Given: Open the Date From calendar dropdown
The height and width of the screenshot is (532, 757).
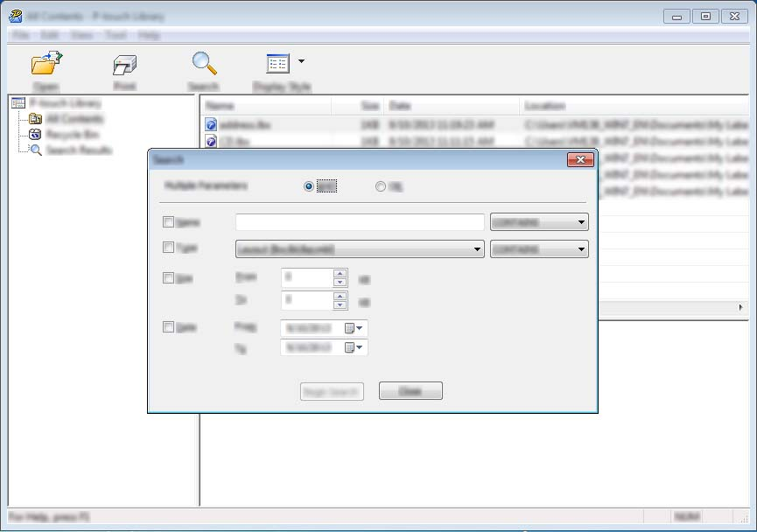Looking at the screenshot, I should [354, 328].
